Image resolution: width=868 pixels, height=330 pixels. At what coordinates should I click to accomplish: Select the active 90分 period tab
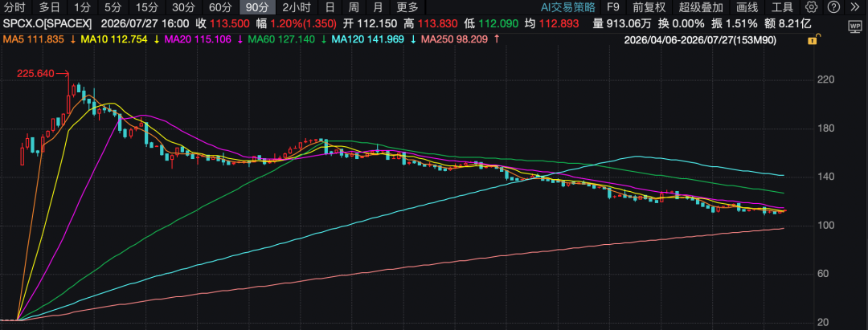256,7
